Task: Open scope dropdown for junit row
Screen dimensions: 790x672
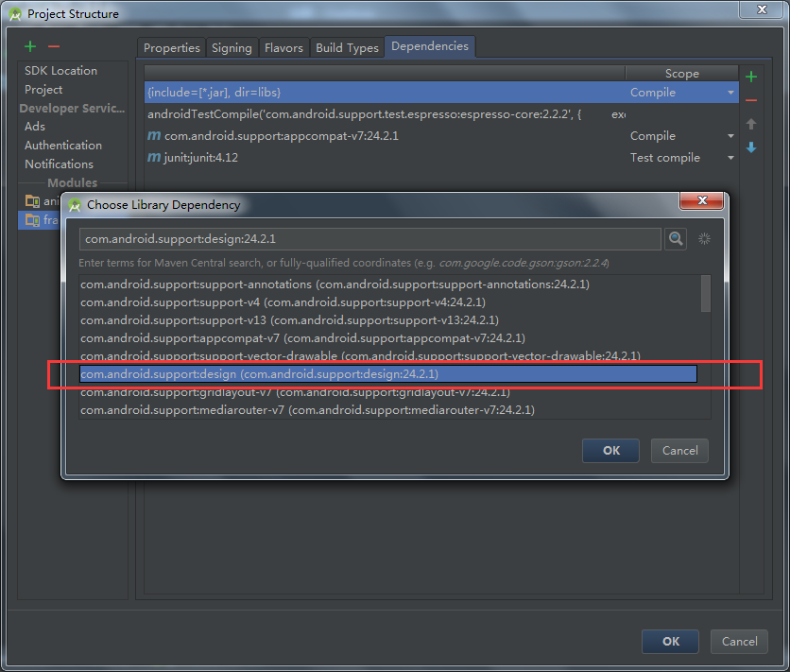Action: click(730, 158)
